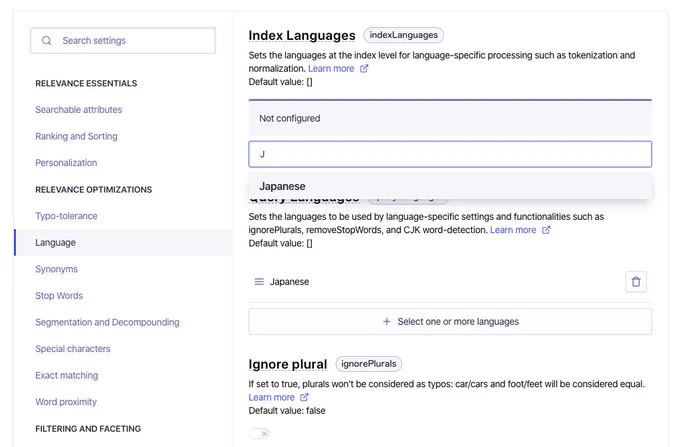Viewport: 680px width, 447px height.
Task: Focus the Search settings input field
Action: (123, 41)
